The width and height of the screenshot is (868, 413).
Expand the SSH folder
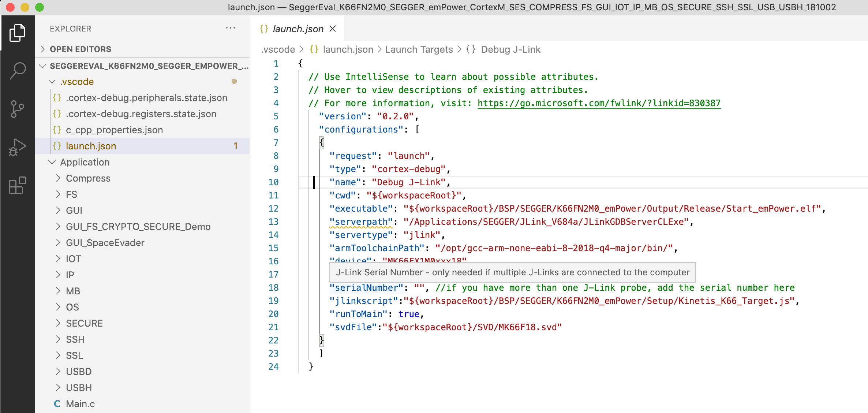coord(58,339)
